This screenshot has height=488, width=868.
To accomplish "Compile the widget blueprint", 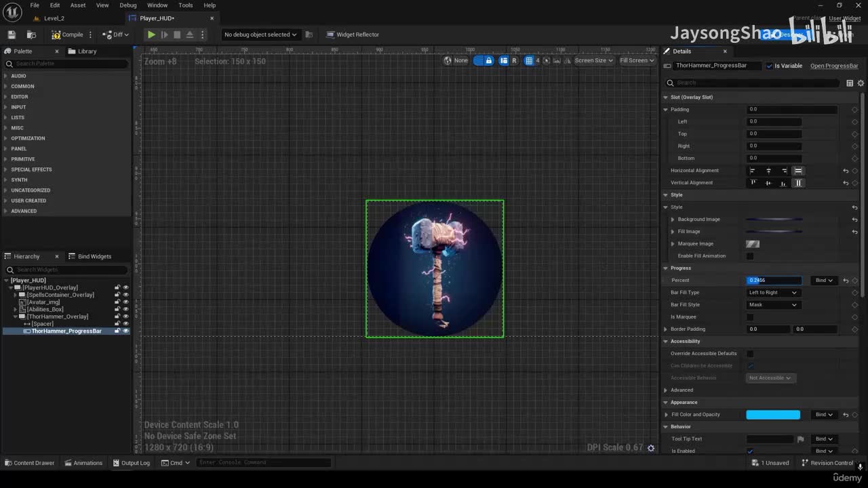I will click(x=67, y=35).
